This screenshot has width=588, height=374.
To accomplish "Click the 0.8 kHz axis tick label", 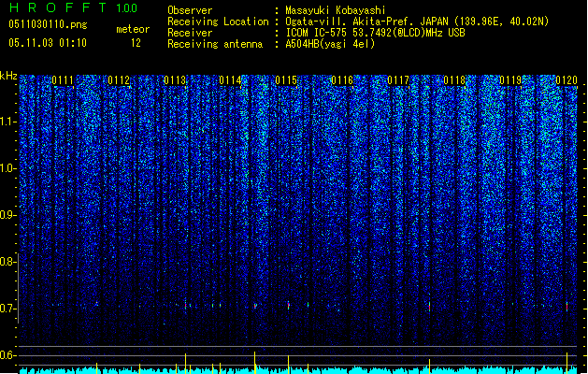I will (x=7, y=262).
